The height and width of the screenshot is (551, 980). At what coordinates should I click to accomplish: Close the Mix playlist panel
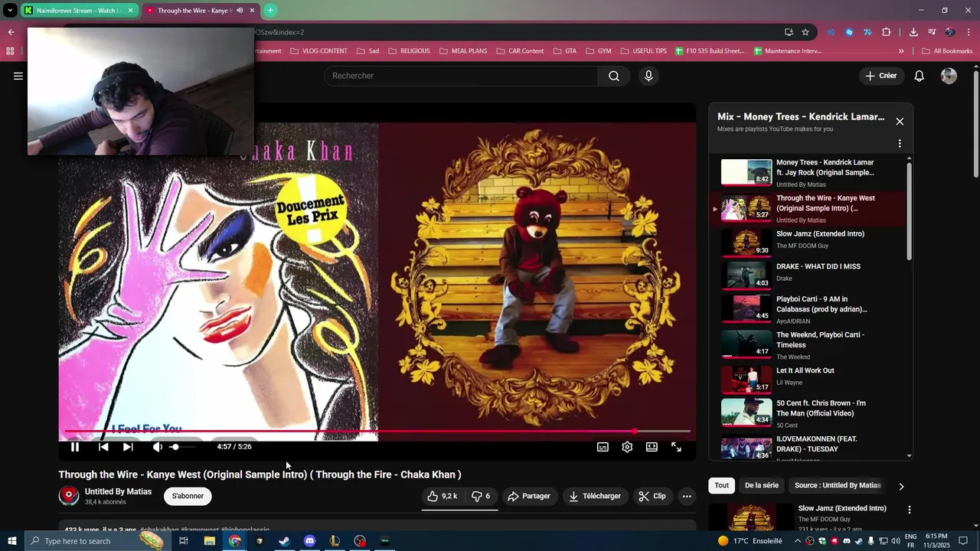900,121
